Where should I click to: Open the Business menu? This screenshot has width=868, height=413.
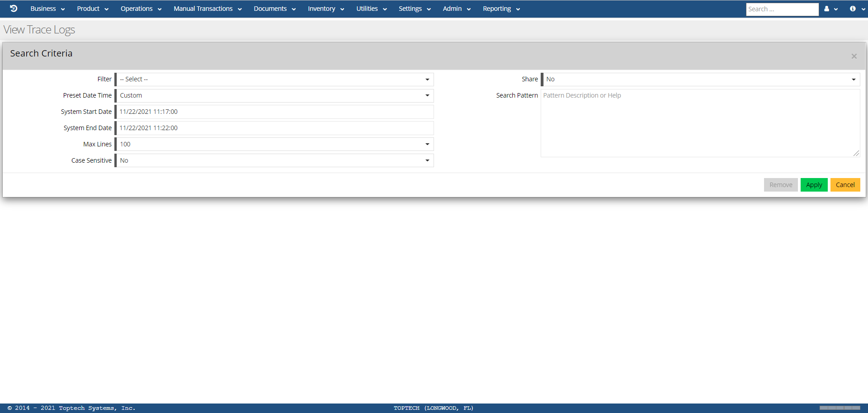[47, 9]
